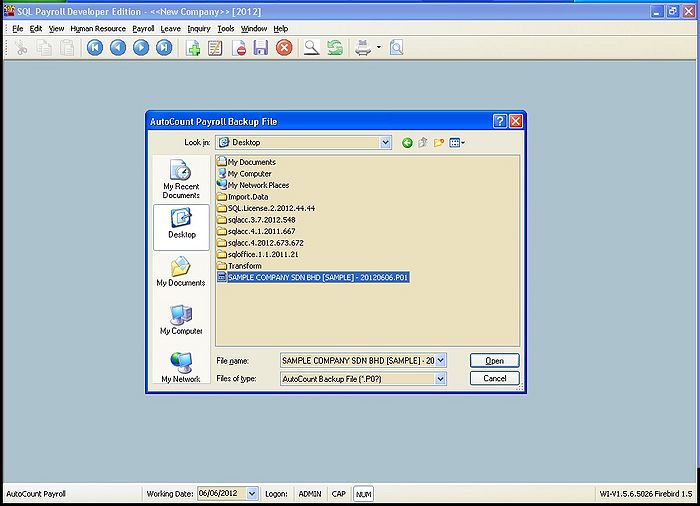This screenshot has height=506, width=700.
Task: Open the Payroll menu
Action: pos(143,29)
